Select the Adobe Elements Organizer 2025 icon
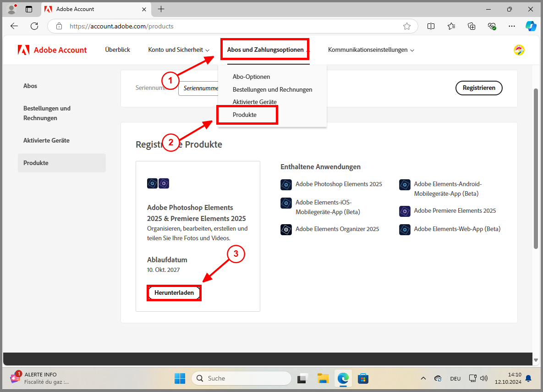This screenshot has width=543, height=392. [286, 229]
